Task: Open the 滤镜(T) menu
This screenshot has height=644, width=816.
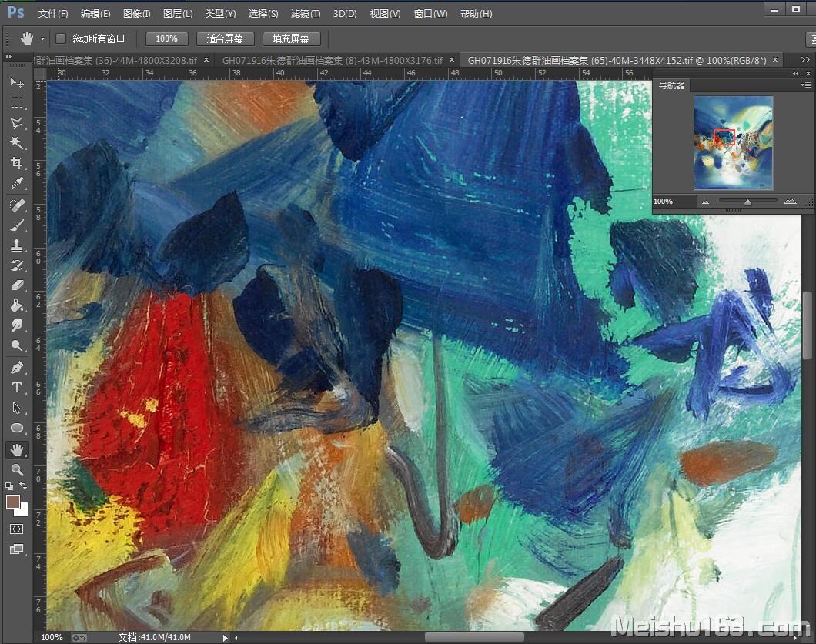Action: coord(306,14)
